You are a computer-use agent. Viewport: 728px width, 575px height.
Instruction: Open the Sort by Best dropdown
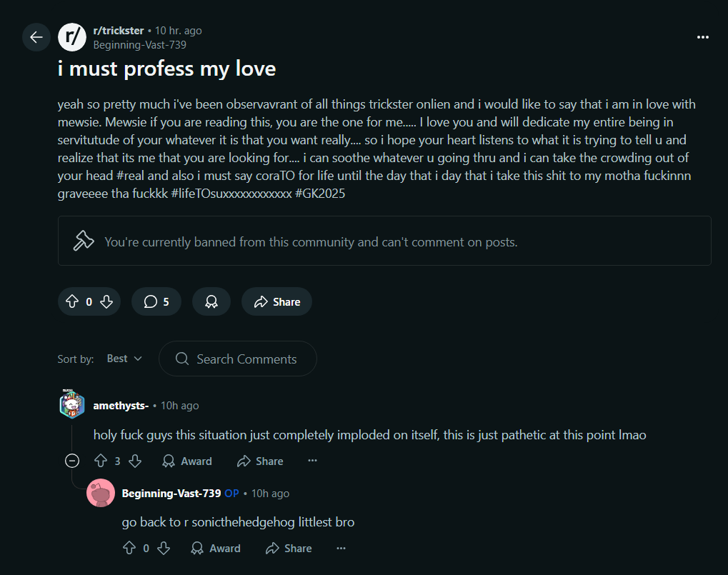(124, 359)
